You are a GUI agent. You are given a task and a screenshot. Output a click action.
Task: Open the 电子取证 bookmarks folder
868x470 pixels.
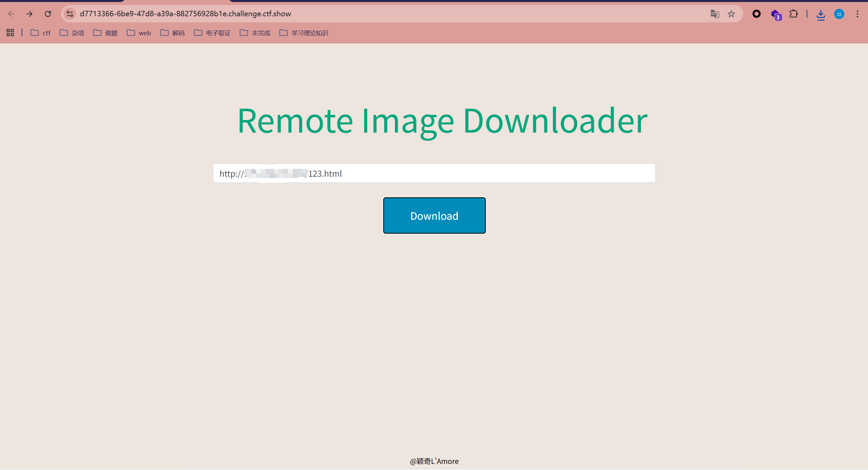tap(212, 33)
